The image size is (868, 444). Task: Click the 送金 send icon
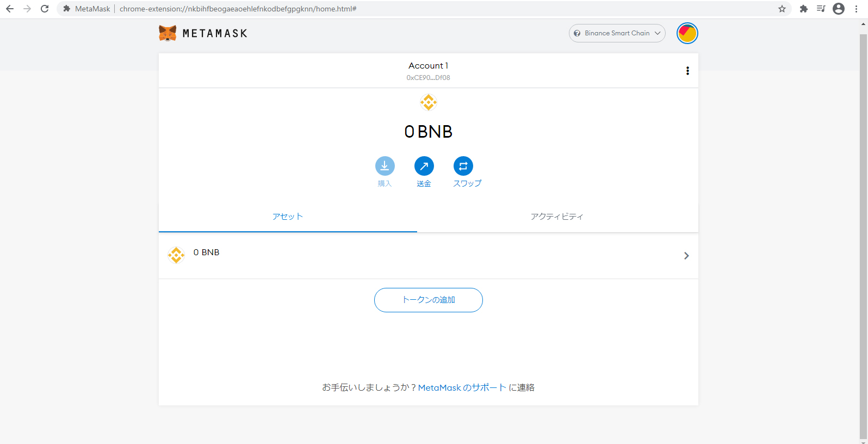tap(424, 166)
